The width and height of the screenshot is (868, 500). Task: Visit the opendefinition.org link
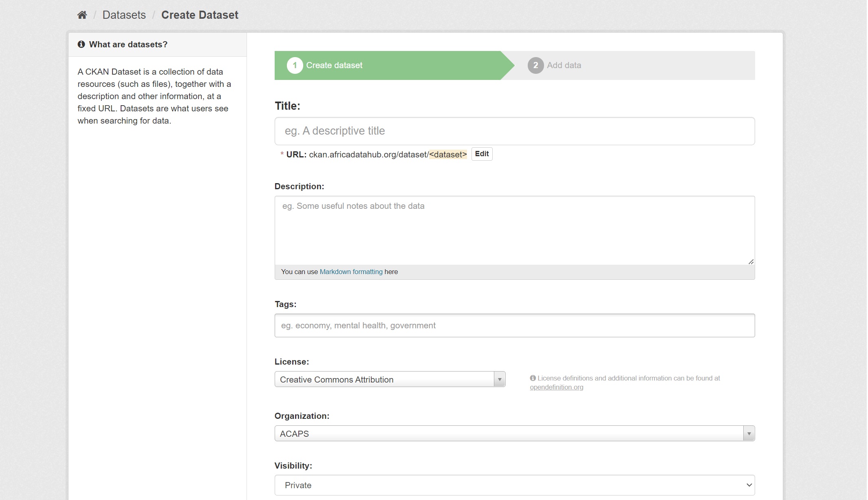click(x=556, y=387)
